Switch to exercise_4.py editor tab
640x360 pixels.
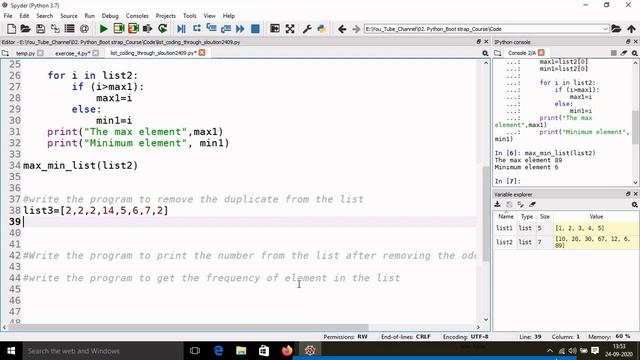(72, 53)
